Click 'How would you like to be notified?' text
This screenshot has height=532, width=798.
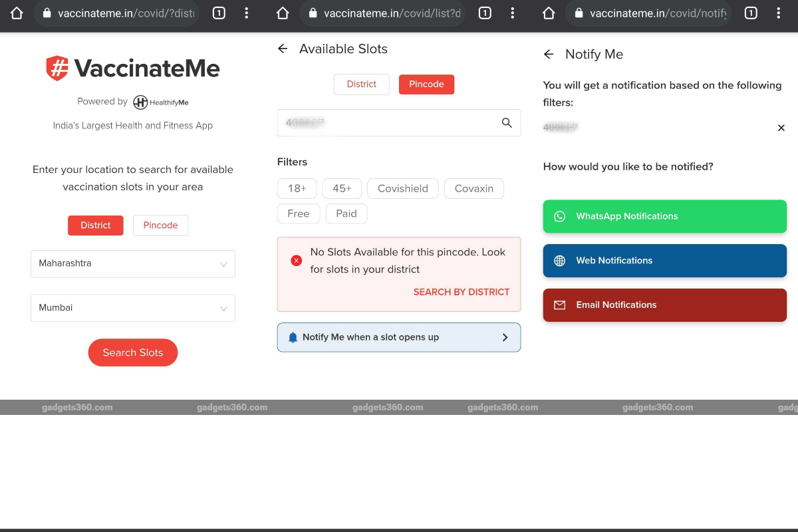pyautogui.click(x=628, y=166)
